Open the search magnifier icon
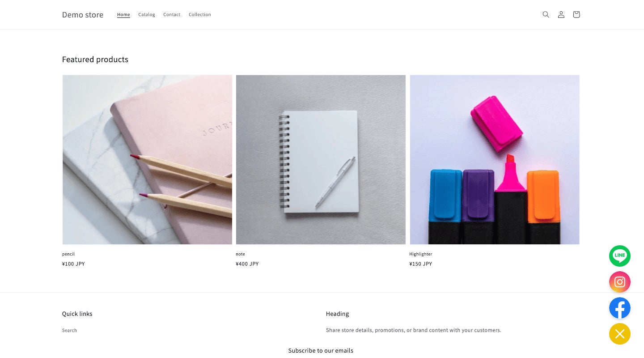Screen dimensions: 644x358 pyautogui.click(x=546, y=14)
